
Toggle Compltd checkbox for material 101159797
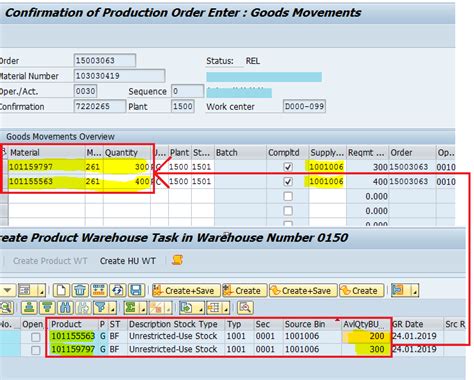pyautogui.click(x=288, y=167)
